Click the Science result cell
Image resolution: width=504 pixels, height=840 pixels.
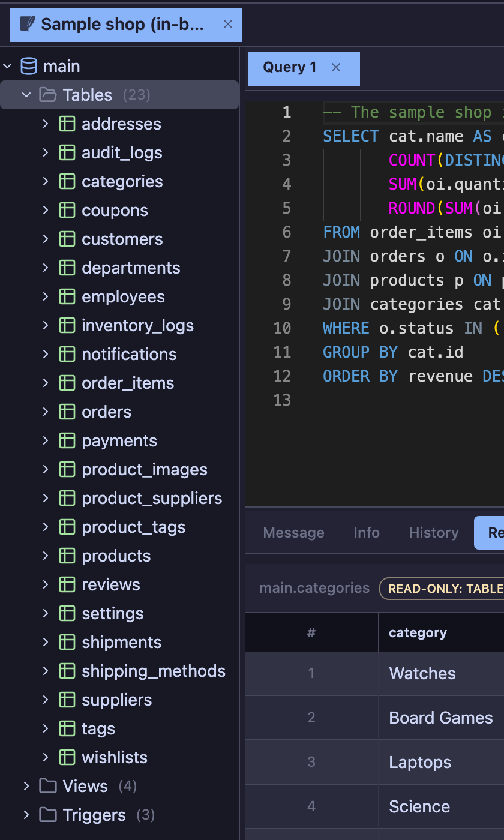click(441, 806)
